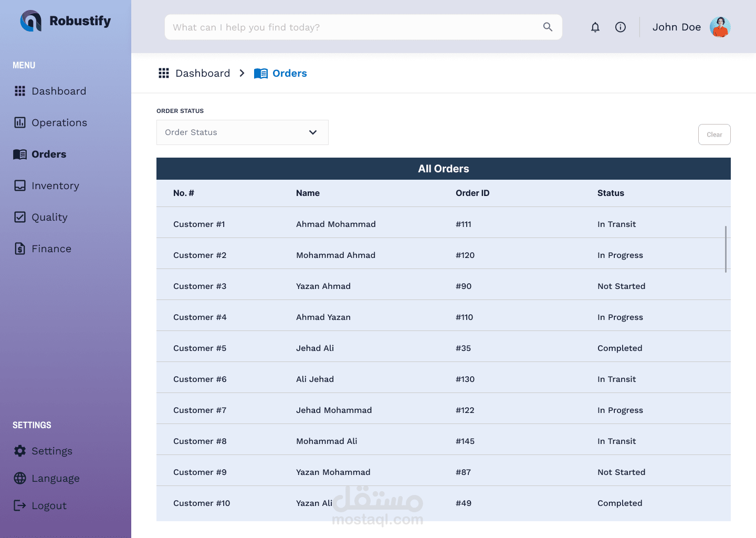Click the Clear filter button
756x538 pixels.
714,134
